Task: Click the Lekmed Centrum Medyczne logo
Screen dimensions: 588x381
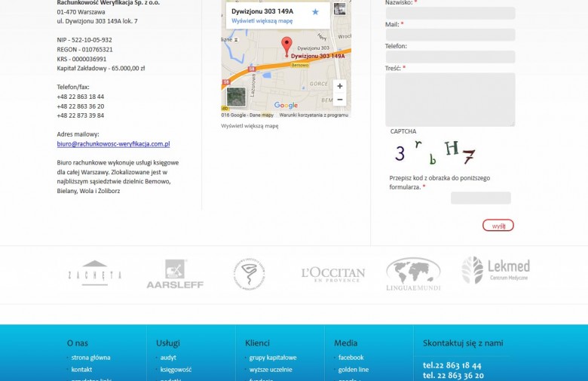Action: (x=495, y=269)
